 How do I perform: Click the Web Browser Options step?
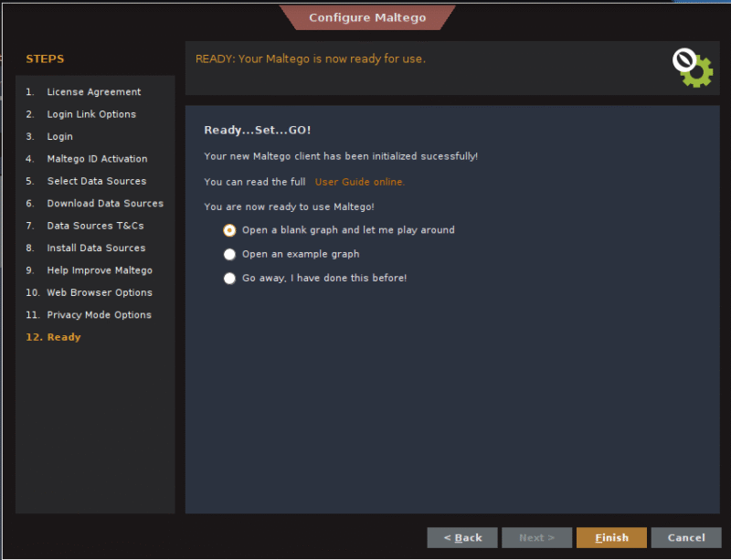tap(100, 293)
